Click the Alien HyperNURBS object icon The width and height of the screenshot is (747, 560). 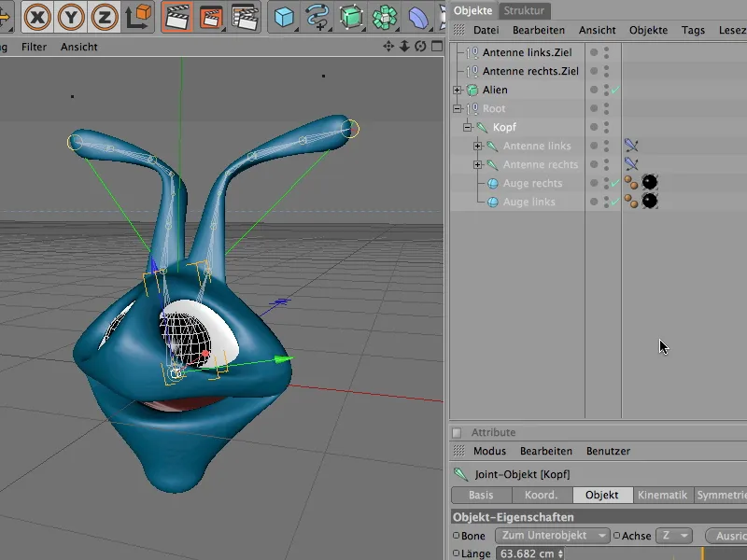click(x=472, y=90)
